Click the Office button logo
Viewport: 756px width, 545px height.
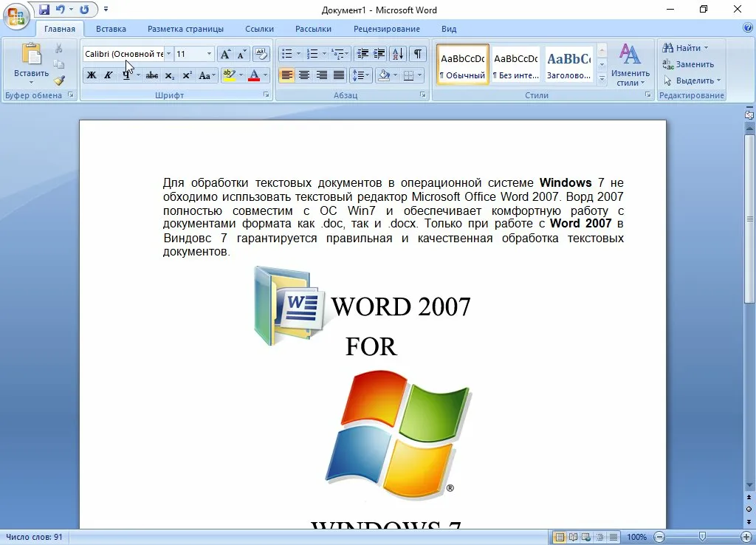(x=16, y=15)
